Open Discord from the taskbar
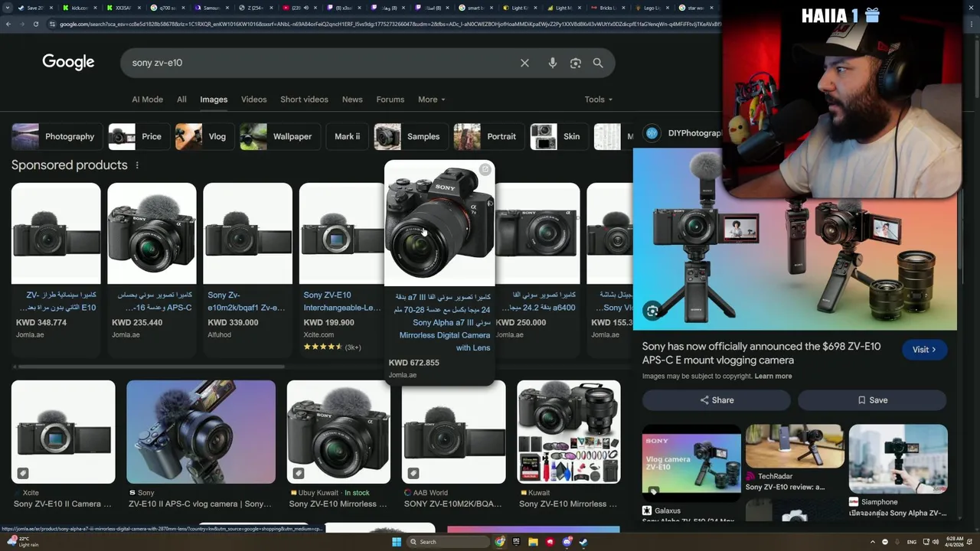The image size is (980, 551). click(567, 542)
